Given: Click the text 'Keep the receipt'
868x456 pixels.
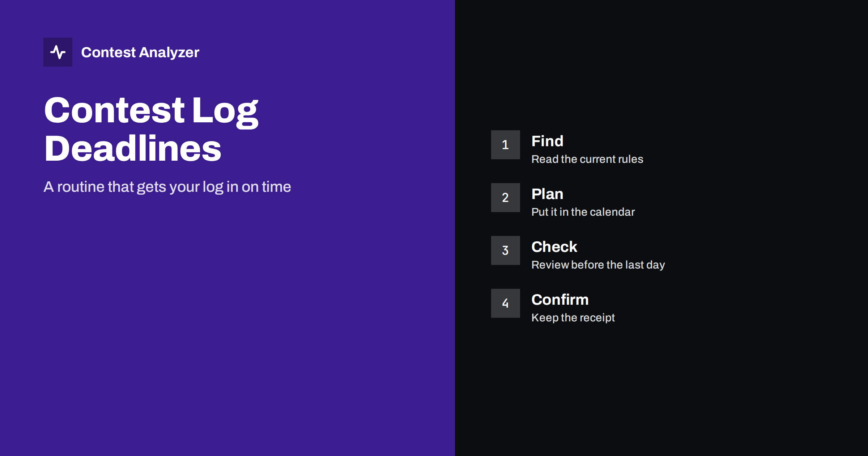Looking at the screenshot, I should 573,318.
